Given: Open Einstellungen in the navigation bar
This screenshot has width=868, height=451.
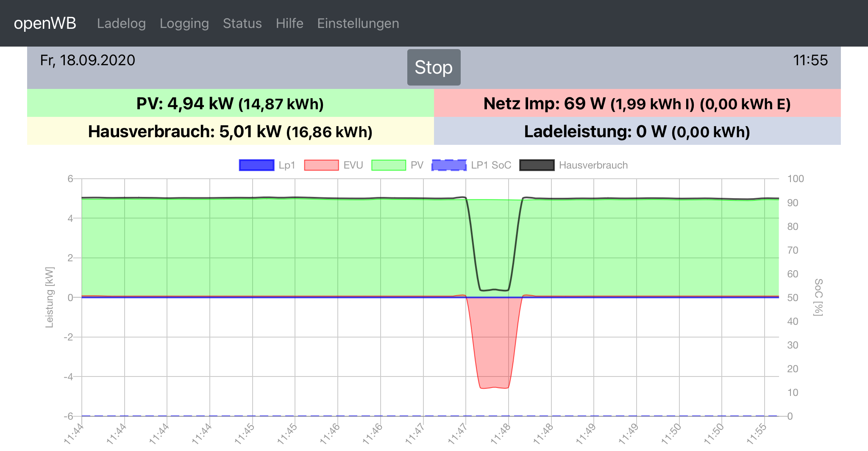Looking at the screenshot, I should point(358,23).
